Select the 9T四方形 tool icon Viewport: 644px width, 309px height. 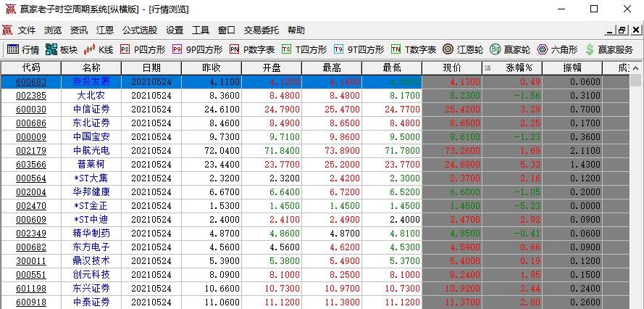tap(338, 49)
